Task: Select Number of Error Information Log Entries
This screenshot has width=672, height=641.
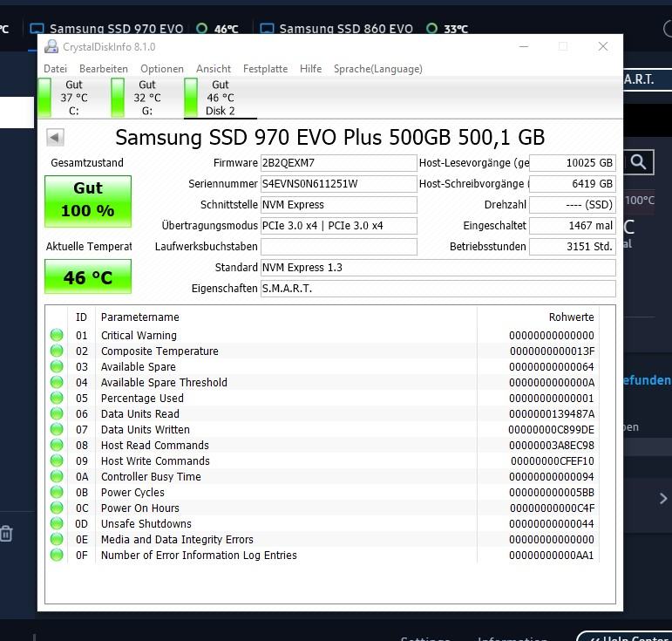Action: 322,555
